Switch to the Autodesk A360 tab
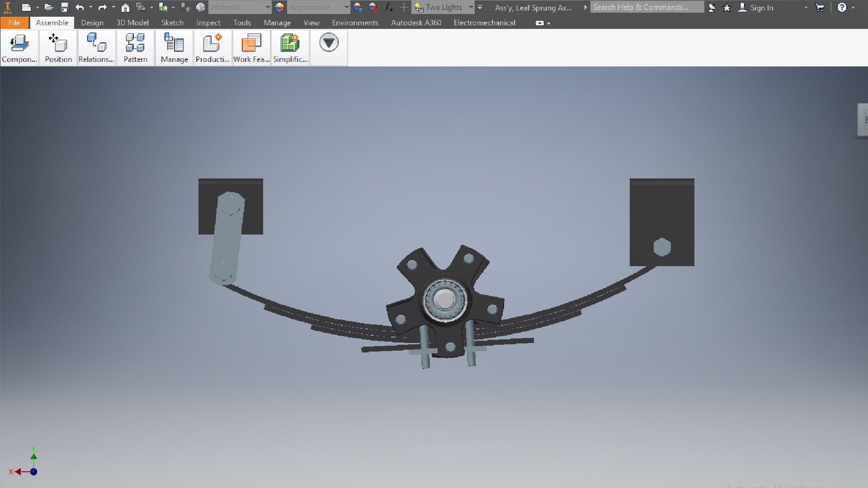This screenshot has width=868, height=488. pos(416,23)
